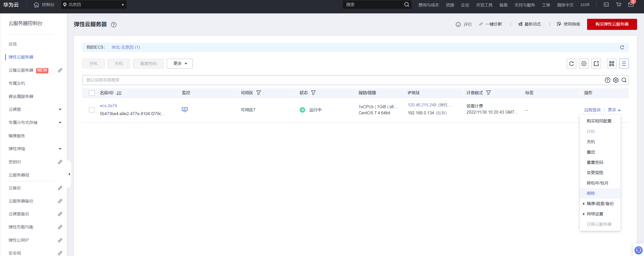644x256 pixels.
Task: Choose 重启 from the row menu
Action: 600,152
